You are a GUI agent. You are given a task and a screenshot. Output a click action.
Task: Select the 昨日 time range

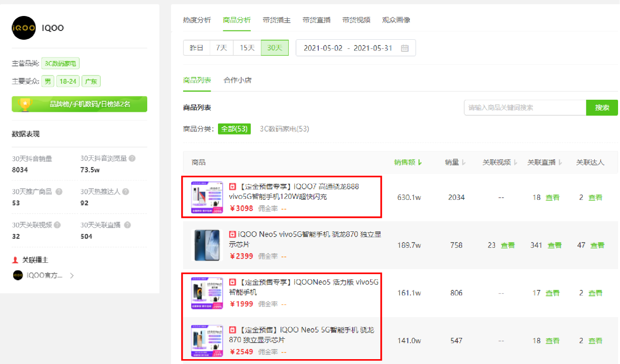197,48
